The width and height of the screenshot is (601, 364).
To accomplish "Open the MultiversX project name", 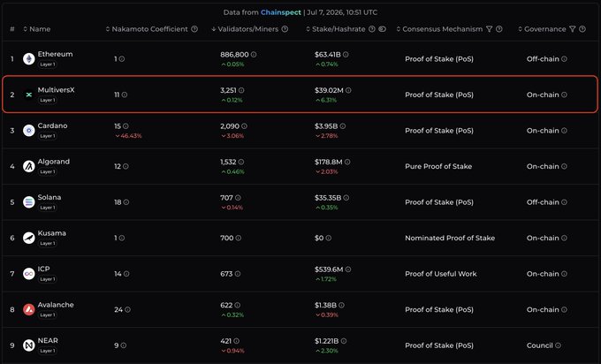I will point(56,90).
